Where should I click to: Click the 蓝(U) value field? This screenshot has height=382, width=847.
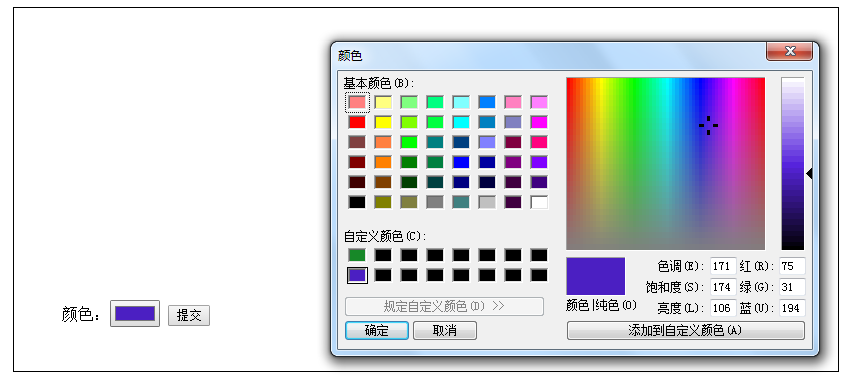point(792,308)
